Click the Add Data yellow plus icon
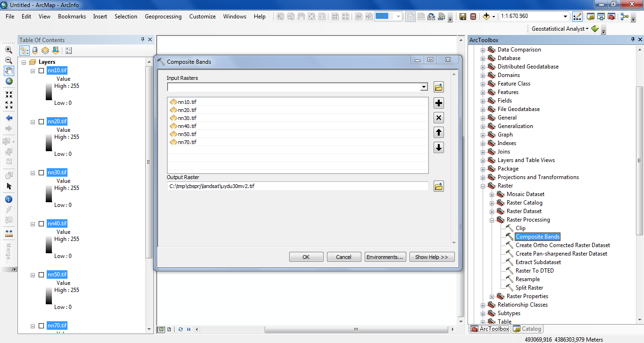 click(486, 17)
